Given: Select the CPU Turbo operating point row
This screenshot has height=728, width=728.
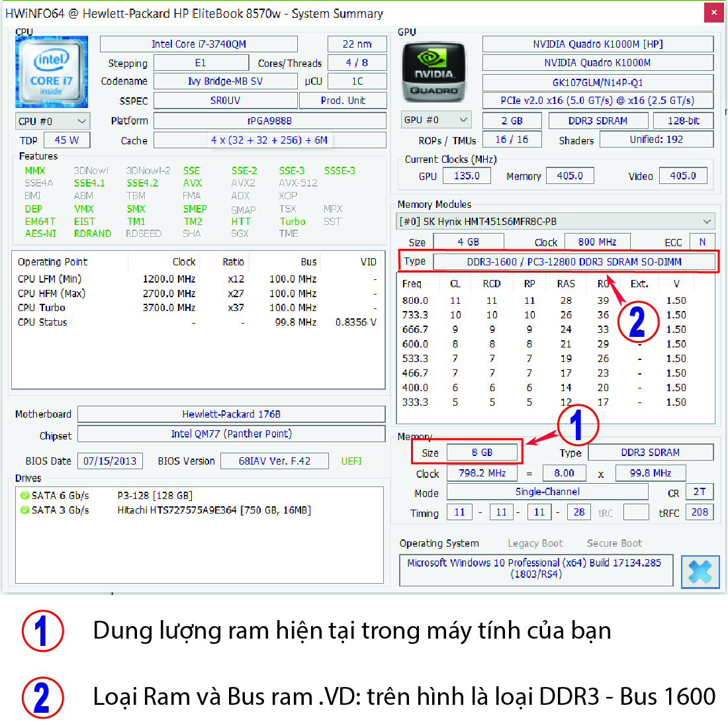Looking at the screenshot, I should [x=197, y=307].
